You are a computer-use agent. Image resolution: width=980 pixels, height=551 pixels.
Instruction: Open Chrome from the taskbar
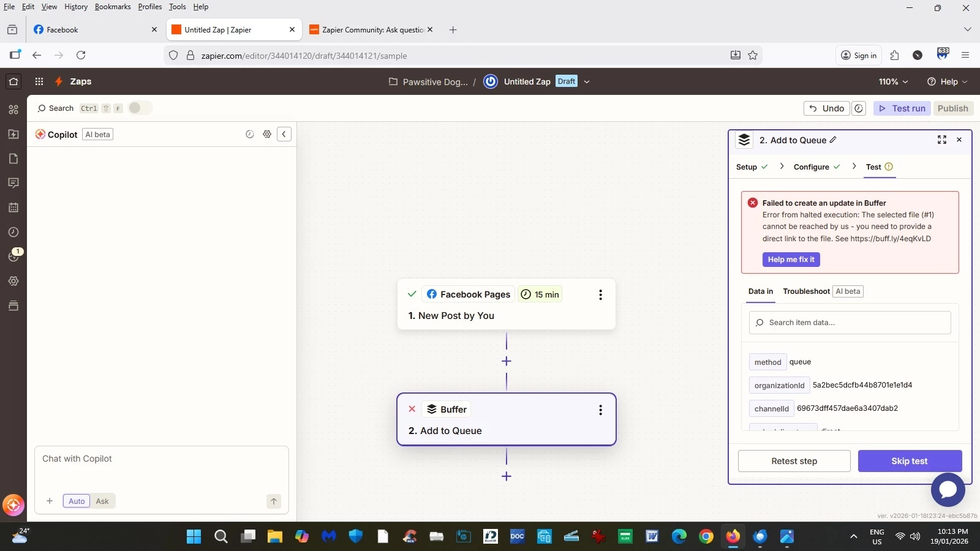coord(706,537)
